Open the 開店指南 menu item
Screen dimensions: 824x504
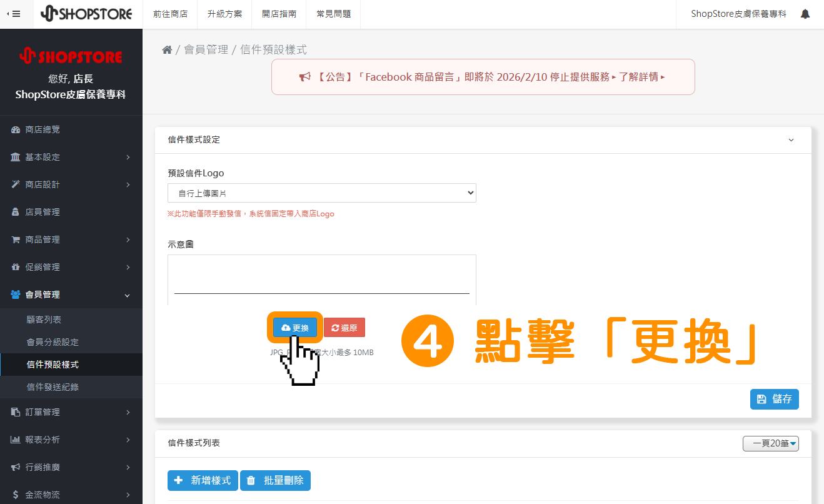[x=279, y=13]
